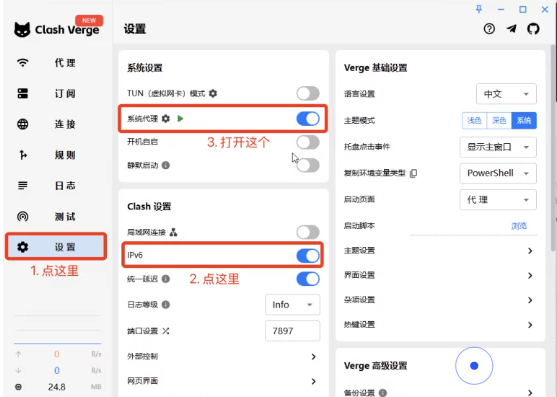
Task: Open the 语言设置 中文 dropdown
Action: (x=506, y=94)
